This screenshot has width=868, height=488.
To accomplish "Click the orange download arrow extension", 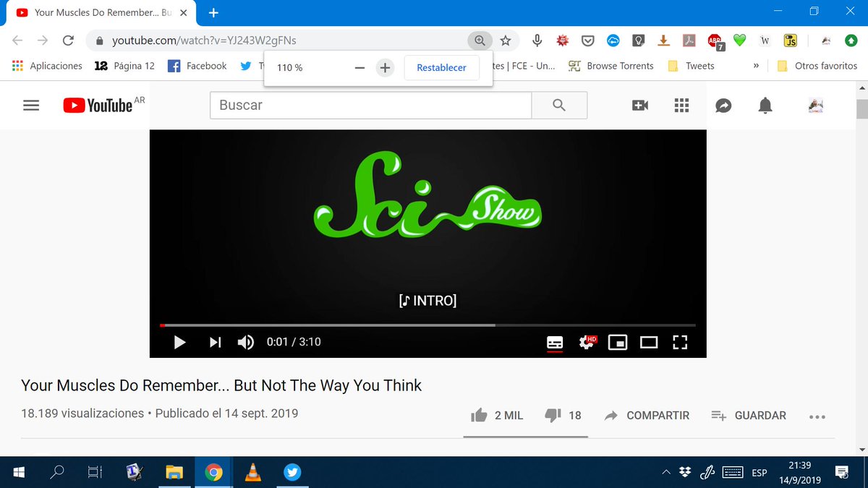I will (663, 40).
